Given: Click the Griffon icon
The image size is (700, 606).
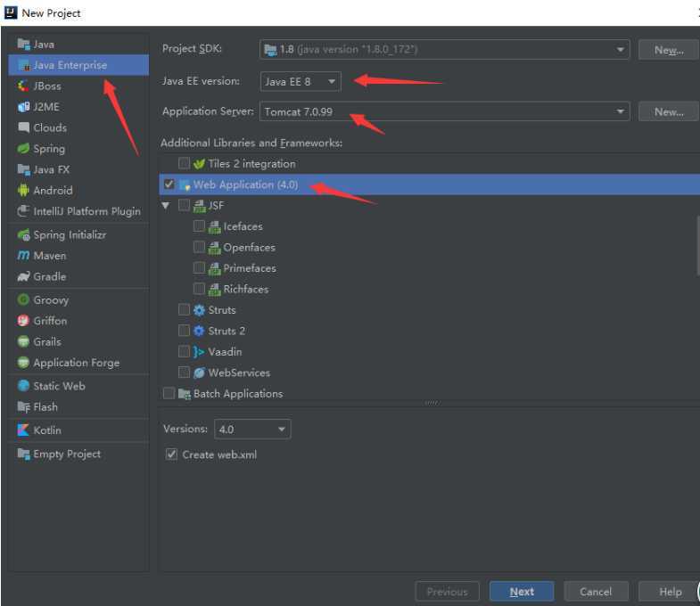Looking at the screenshot, I should tap(23, 321).
